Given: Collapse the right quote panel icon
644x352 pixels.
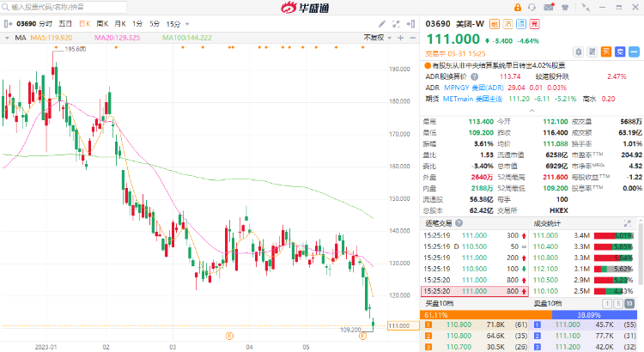Looking at the screenshot, I should [410, 24].
